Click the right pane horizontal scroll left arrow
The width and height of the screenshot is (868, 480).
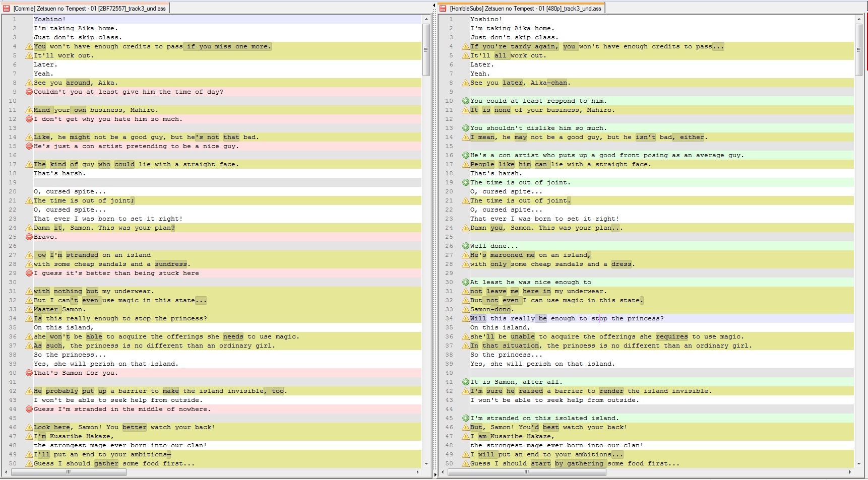(x=443, y=472)
